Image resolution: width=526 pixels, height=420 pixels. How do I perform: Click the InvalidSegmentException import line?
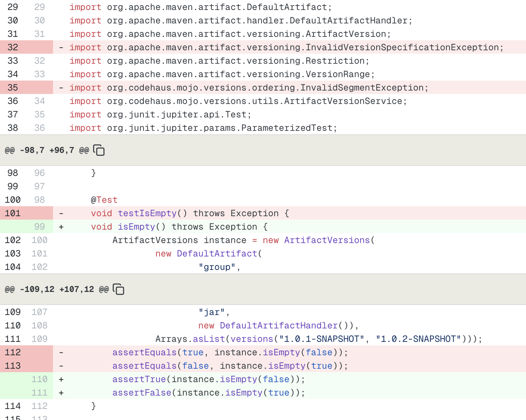point(249,87)
